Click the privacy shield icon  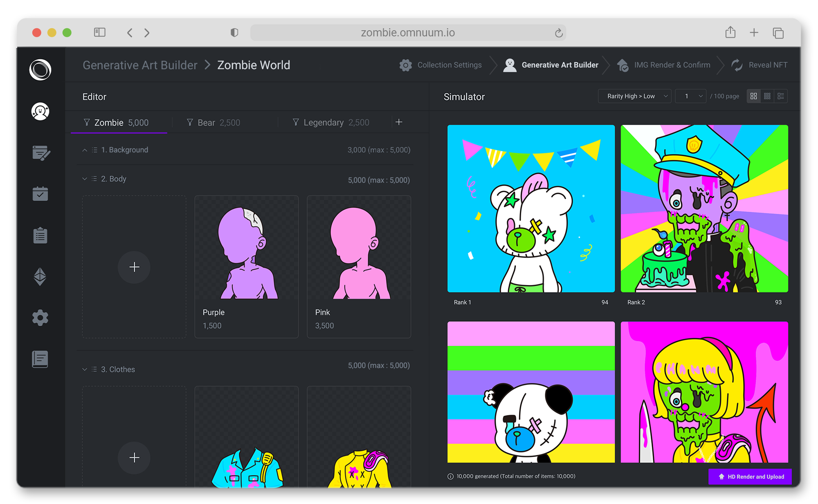(234, 33)
